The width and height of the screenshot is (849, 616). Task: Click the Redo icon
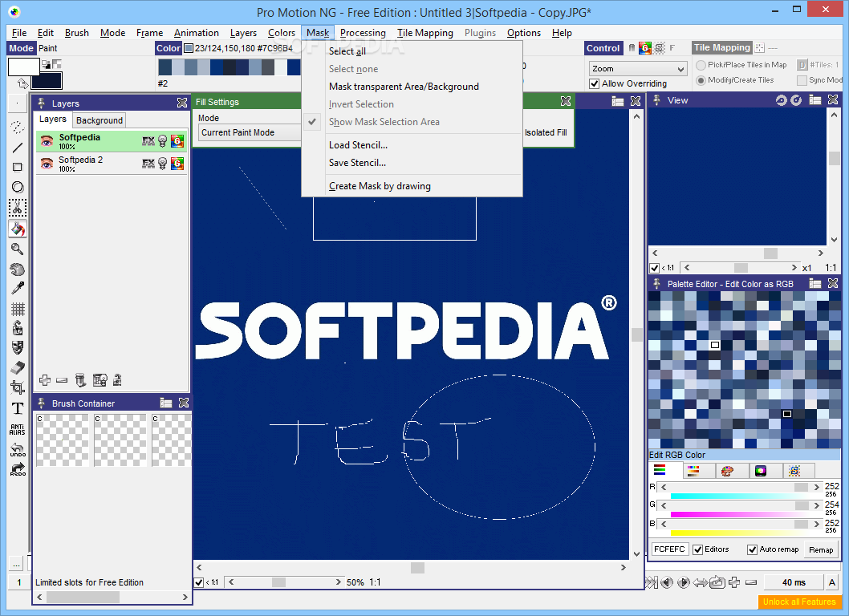[x=18, y=468]
